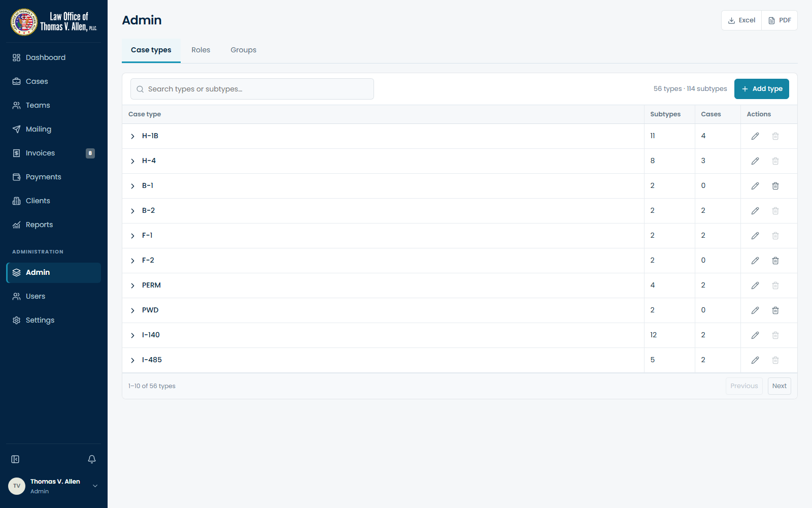
Task: Edit the B-1 case type
Action: coord(755,186)
